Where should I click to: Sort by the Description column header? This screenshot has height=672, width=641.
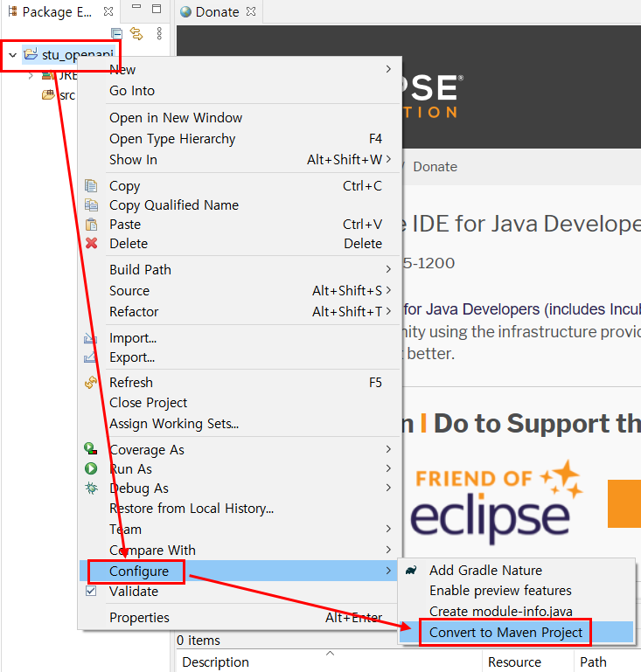[x=216, y=662]
